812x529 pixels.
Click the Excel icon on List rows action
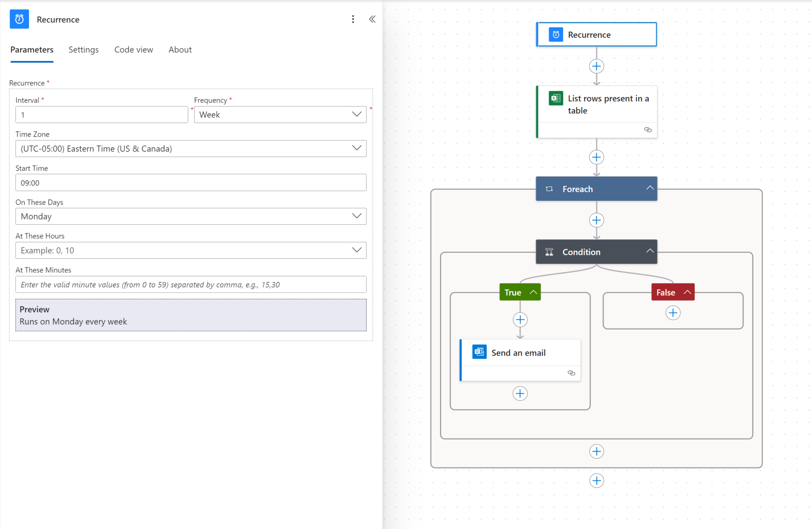point(555,98)
